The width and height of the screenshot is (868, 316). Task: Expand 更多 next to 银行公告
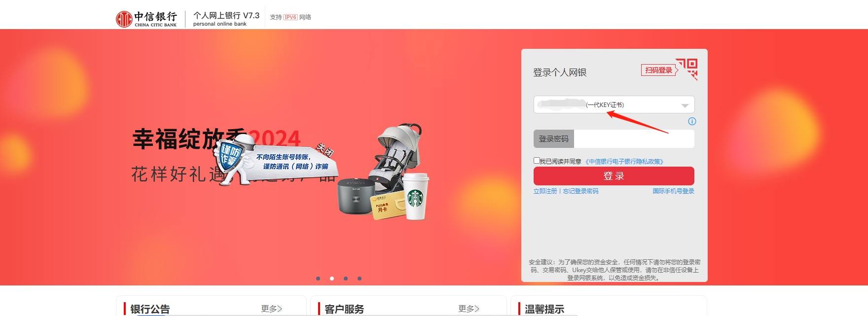[x=272, y=309]
